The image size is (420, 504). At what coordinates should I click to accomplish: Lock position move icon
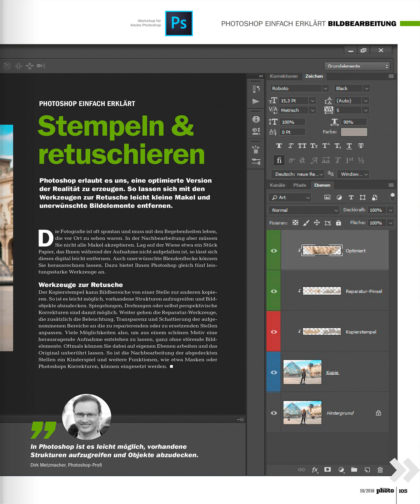tap(317, 223)
